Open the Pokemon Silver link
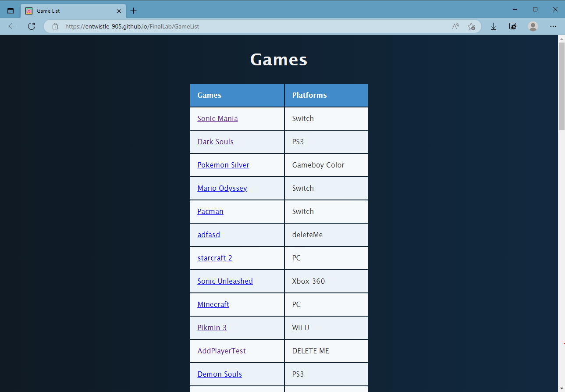This screenshot has height=392, width=565. (223, 165)
